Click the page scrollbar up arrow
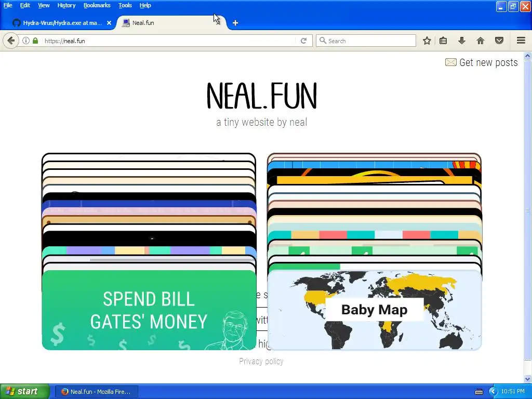Image resolution: width=532 pixels, height=399 pixels. point(528,56)
